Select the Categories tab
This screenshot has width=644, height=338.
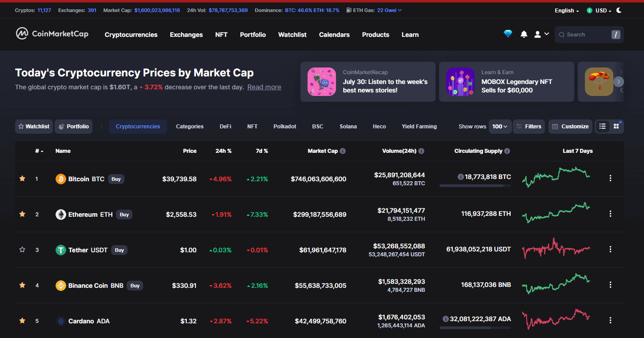click(190, 127)
